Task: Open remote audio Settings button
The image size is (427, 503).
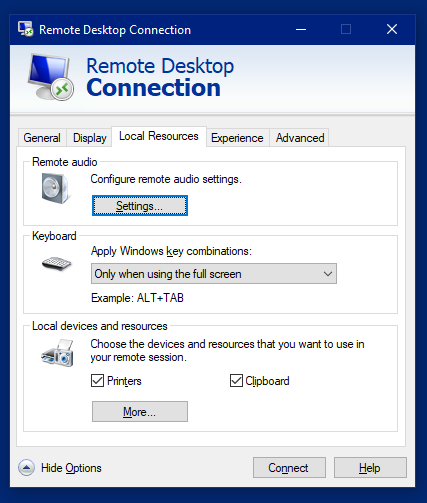Action: tap(140, 206)
